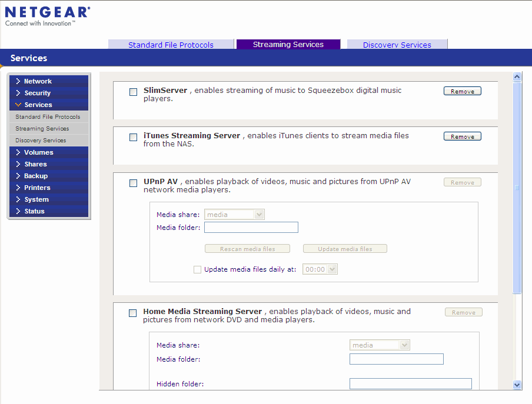532x404 pixels.
Task: Enable the UPnP AV checkbox
Action: click(x=134, y=183)
